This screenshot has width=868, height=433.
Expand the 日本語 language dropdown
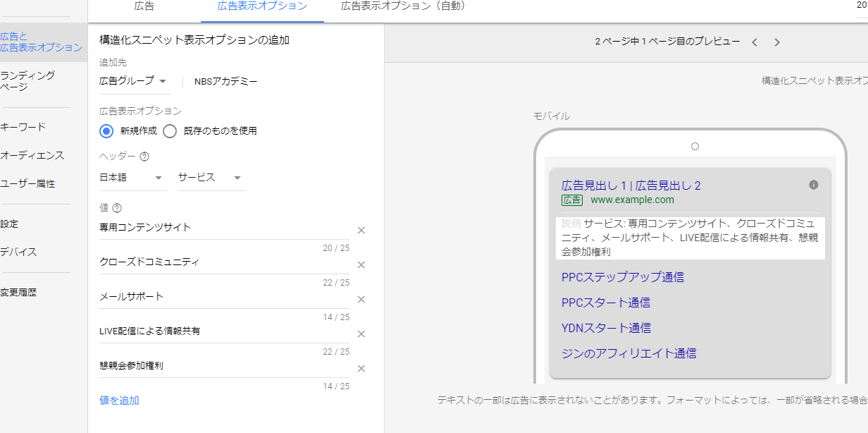pos(132,178)
